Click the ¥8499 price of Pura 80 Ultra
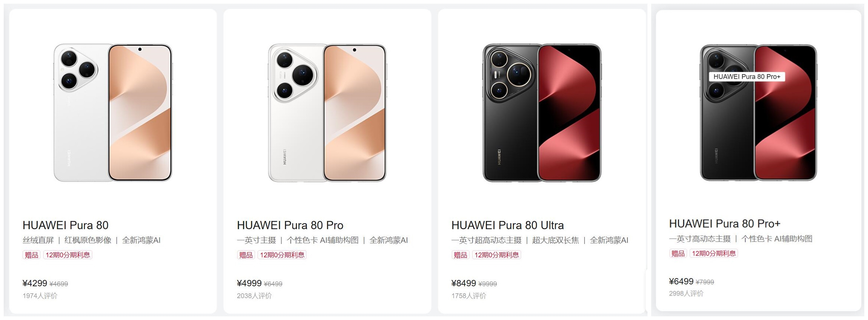 click(x=464, y=283)
